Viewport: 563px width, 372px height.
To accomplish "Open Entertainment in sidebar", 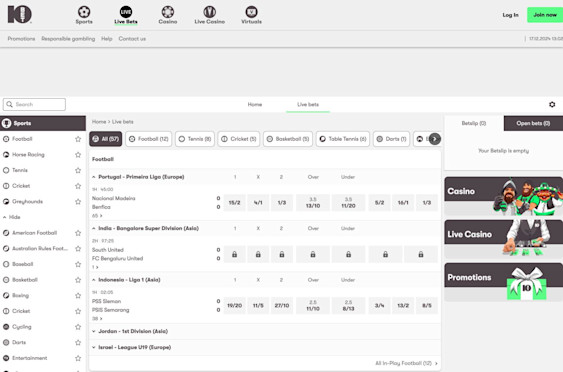I will point(29,358).
